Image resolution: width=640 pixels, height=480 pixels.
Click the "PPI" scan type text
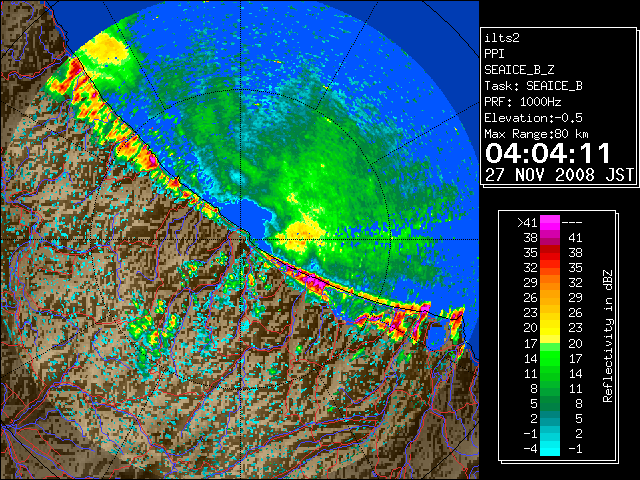[494, 54]
